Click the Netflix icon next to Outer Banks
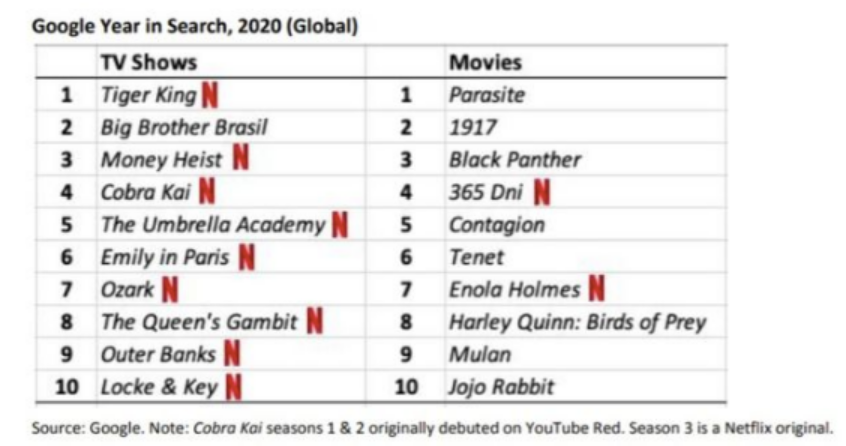Viewport: 846px width, 446px height. coord(232,354)
